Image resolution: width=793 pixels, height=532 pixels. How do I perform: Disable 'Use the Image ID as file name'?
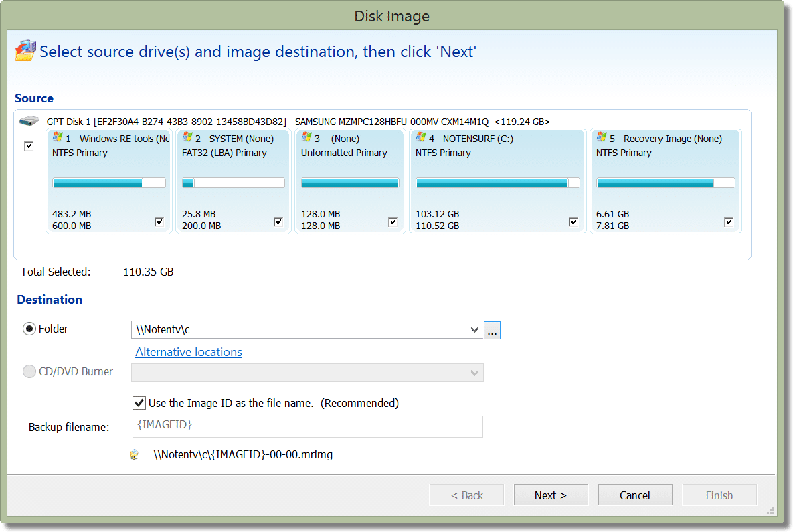tap(139, 403)
